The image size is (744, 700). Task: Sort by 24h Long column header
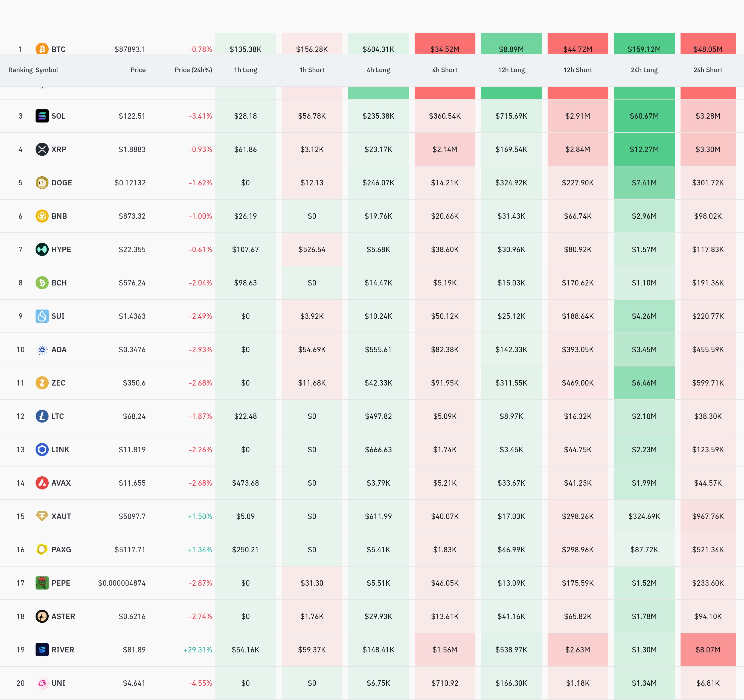tap(644, 70)
